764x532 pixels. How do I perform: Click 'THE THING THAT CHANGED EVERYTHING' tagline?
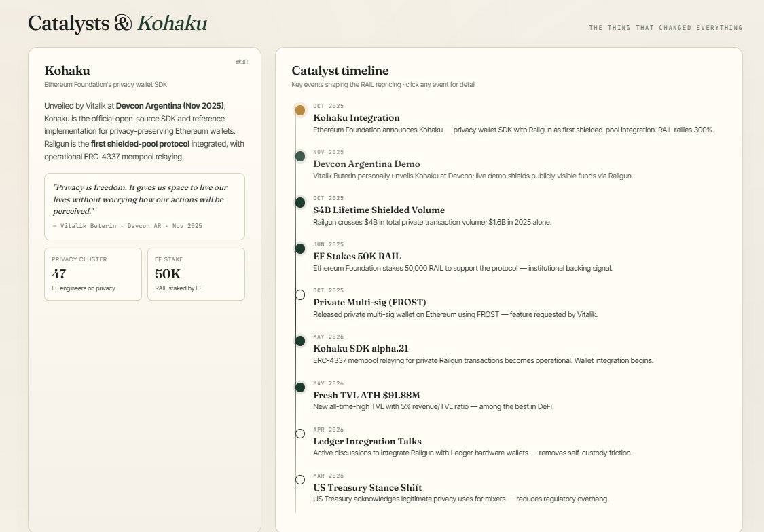[x=666, y=28]
